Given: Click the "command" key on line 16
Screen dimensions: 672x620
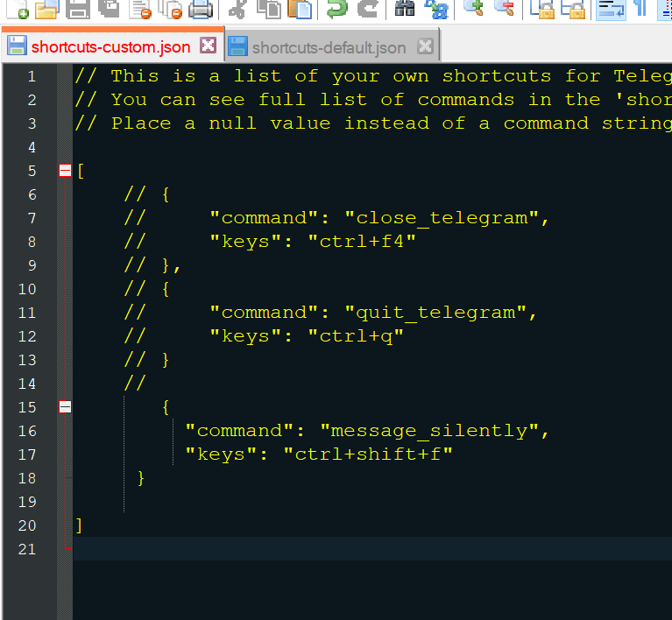Looking at the screenshot, I should (239, 431).
